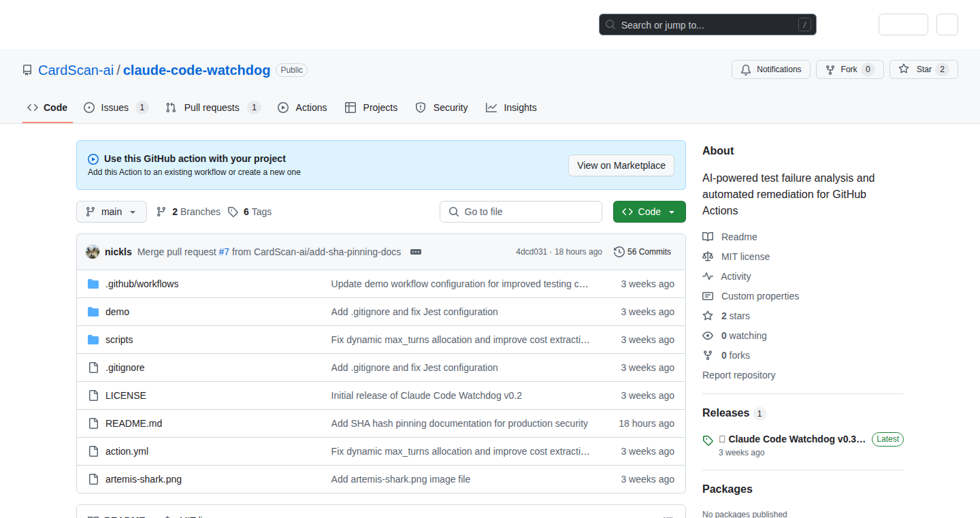
Task: Click the fork icon beside 0 forks
Action: [x=708, y=355]
